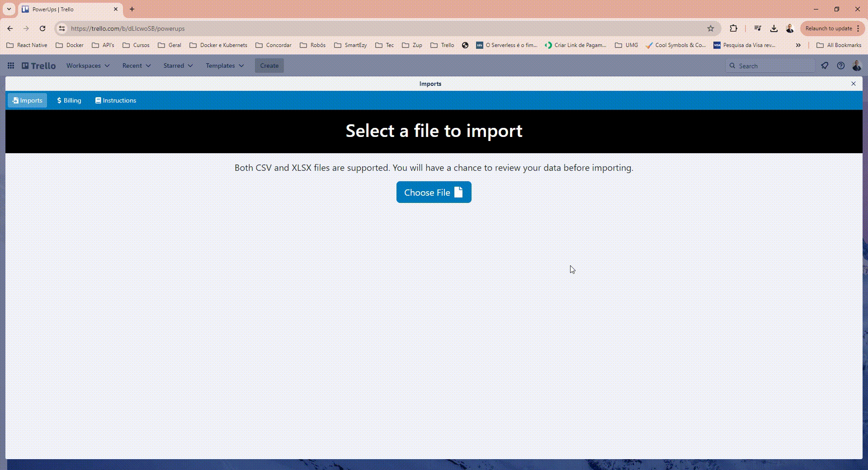
Task: Switch to the Billing tab
Action: pyautogui.click(x=69, y=100)
